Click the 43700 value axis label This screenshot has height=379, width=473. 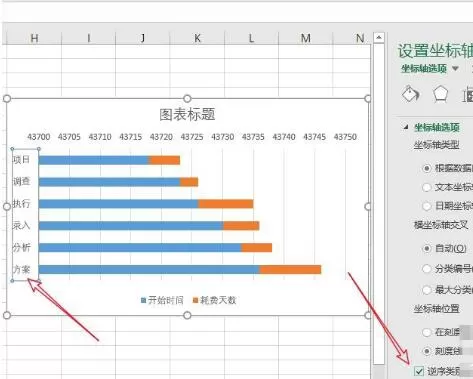39,137
